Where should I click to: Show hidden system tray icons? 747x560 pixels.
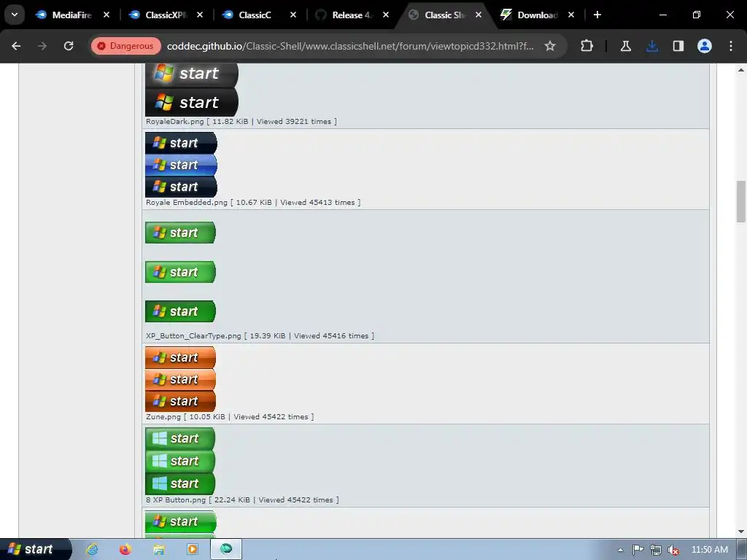pos(620,550)
